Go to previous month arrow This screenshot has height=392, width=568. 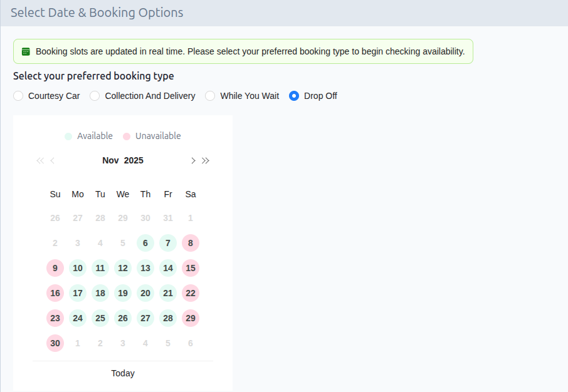pyautogui.click(x=53, y=160)
